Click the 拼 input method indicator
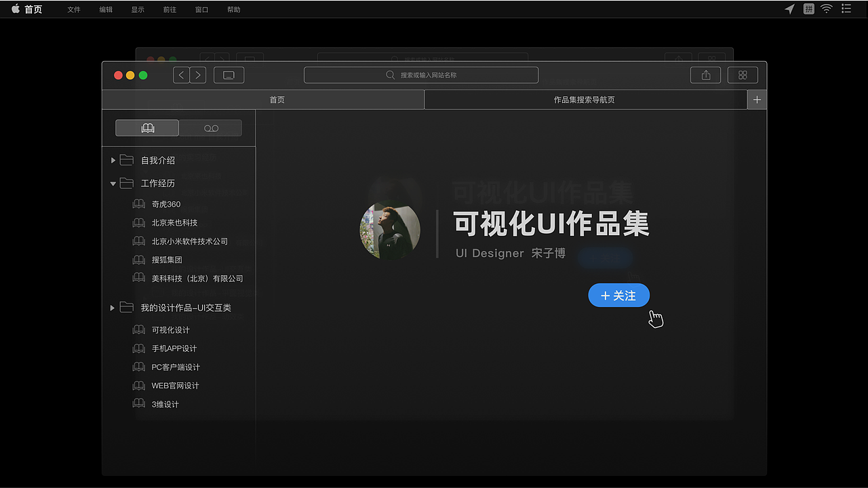 click(x=808, y=9)
